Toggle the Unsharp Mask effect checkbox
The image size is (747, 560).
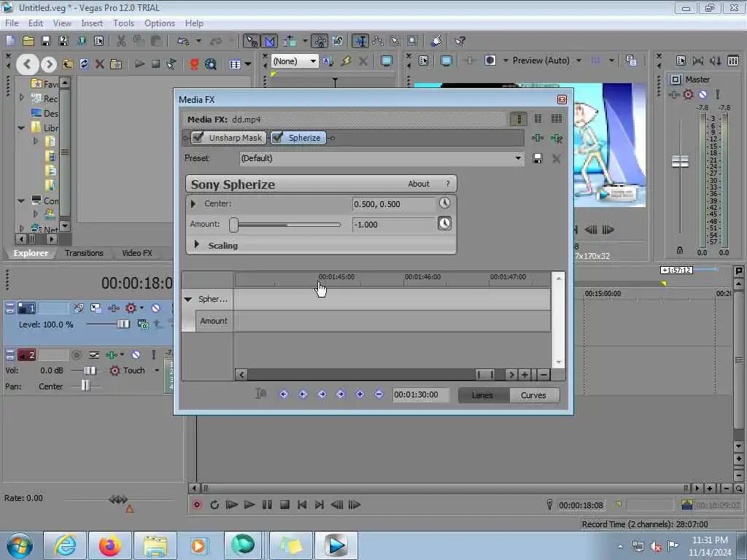198,138
